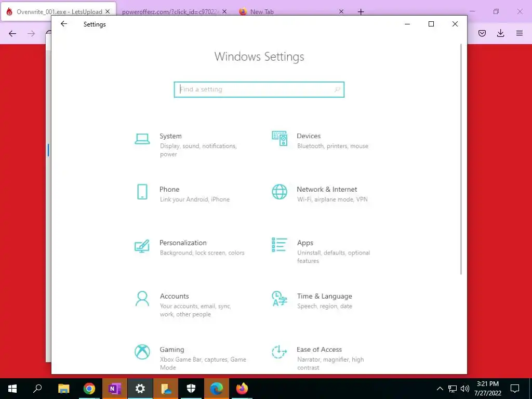This screenshot has width=532, height=399.
Task: Click 'Background, lock screen, colors' description
Action: 202,253
